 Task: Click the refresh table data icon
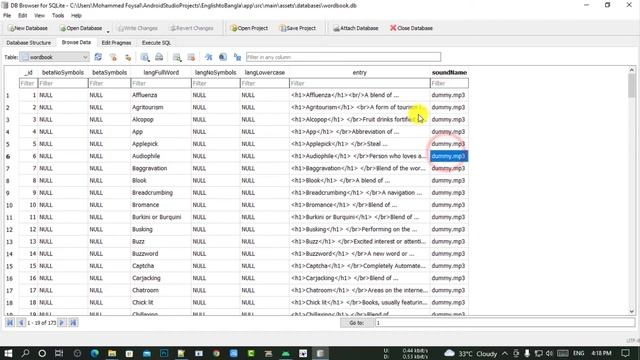point(98,57)
